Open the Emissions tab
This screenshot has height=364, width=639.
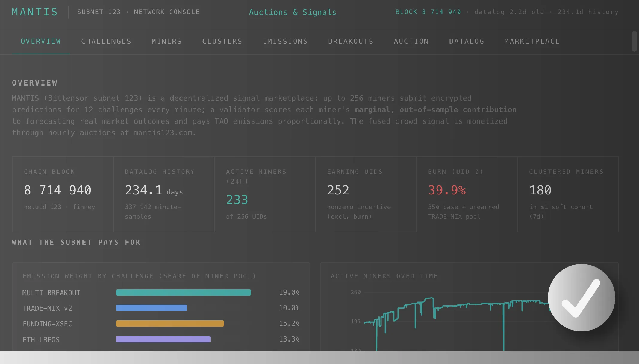pyautogui.click(x=285, y=41)
